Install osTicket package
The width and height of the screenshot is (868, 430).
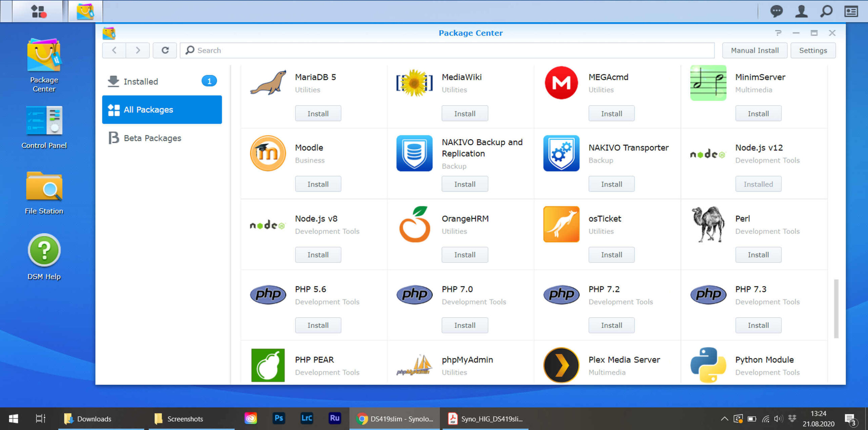pyautogui.click(x=612, y=255)
